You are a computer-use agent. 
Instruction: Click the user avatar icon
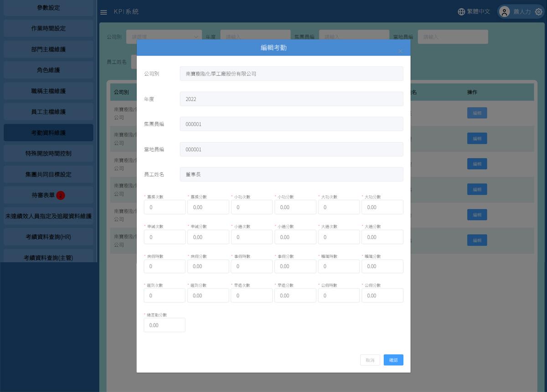tap(504, 12)
